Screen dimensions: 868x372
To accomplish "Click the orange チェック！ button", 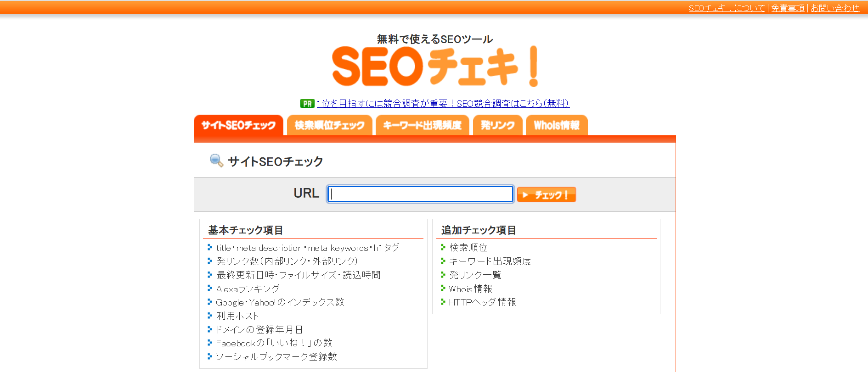I will point(547,194).
